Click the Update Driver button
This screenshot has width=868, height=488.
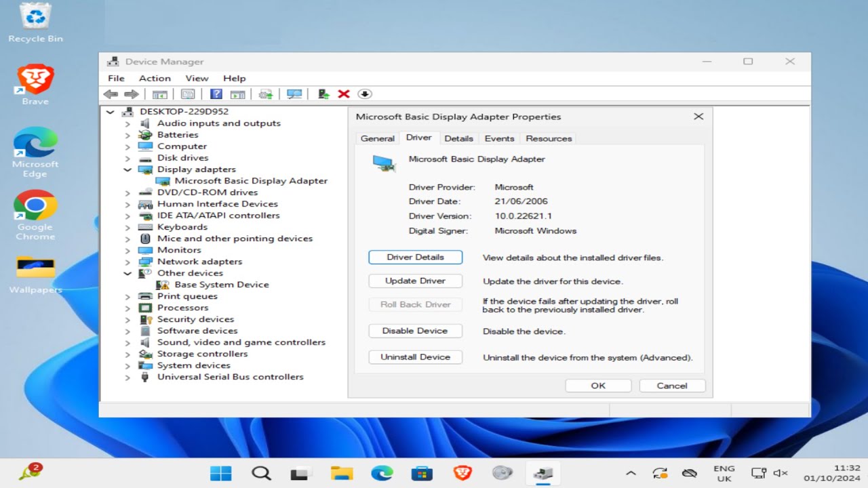415,281
